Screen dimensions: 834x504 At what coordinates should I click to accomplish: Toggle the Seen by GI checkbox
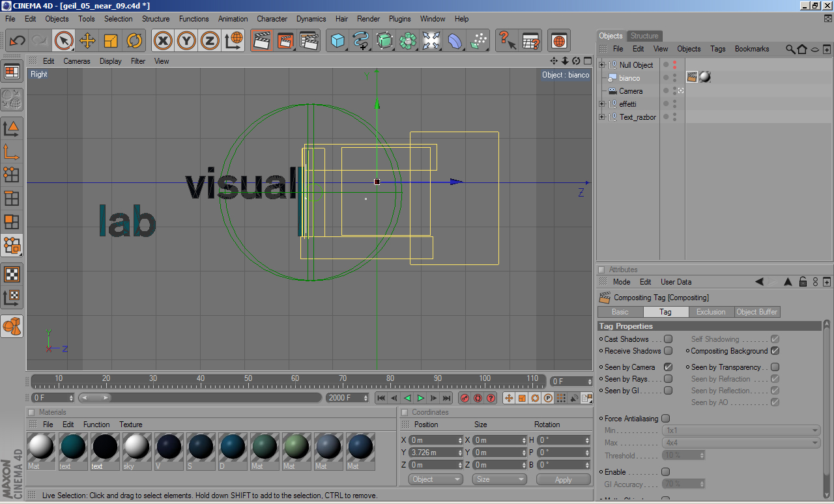tap(668, 391)
